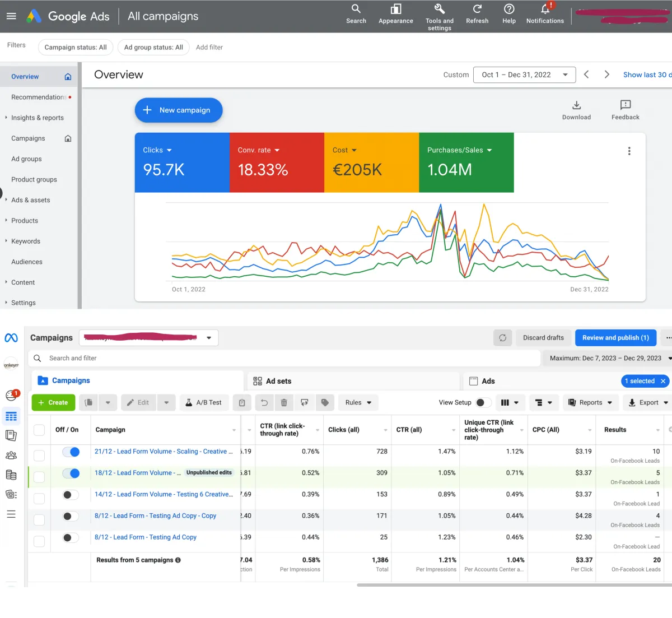Expand the Rules dropdown
Viewport: 672px width, 618px height.
tap(358, 402)
